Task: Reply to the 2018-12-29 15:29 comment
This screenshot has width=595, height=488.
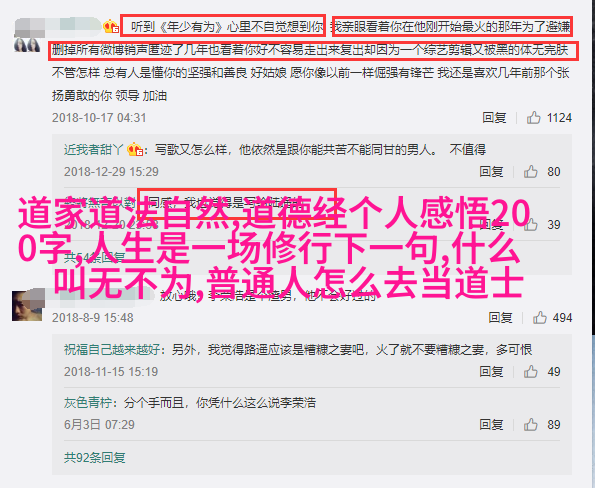Action: (491, 172)
